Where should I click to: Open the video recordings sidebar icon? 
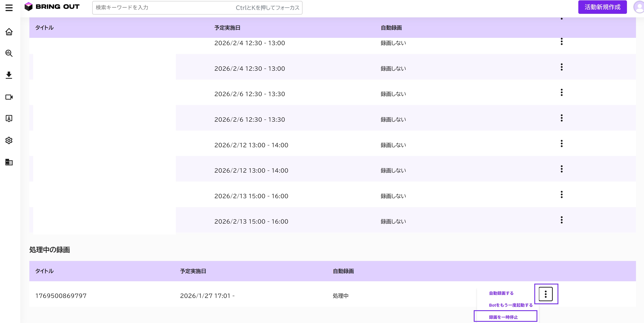[x=9, y=97]
